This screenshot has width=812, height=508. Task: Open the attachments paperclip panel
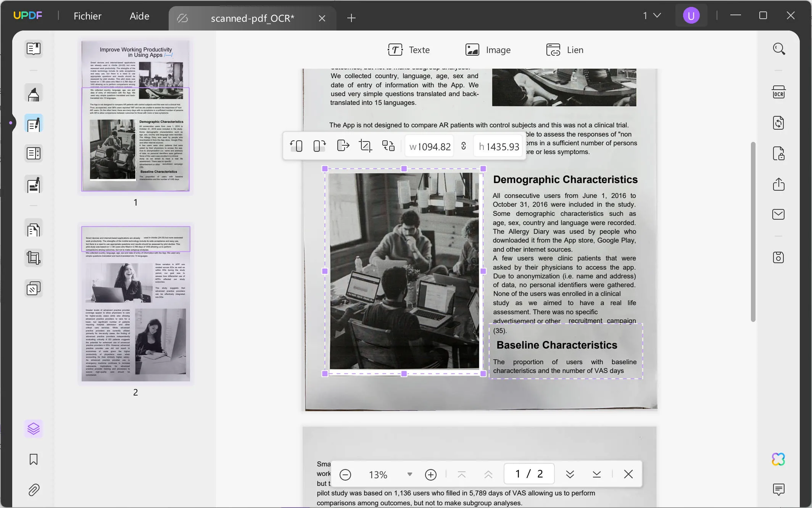pos(34,490)
